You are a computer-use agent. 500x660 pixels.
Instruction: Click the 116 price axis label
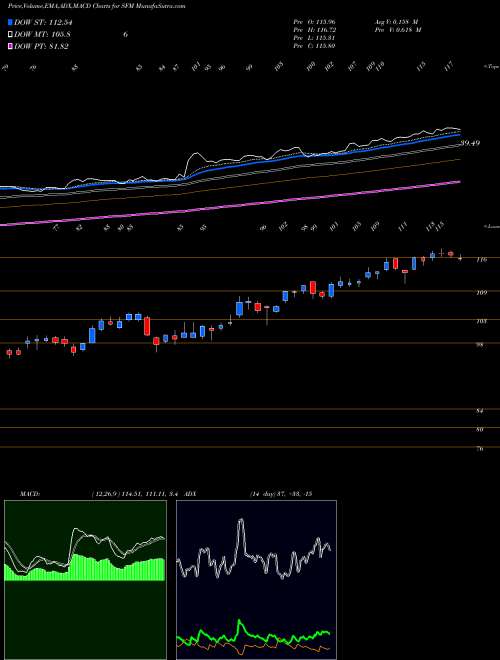[481, 260]
